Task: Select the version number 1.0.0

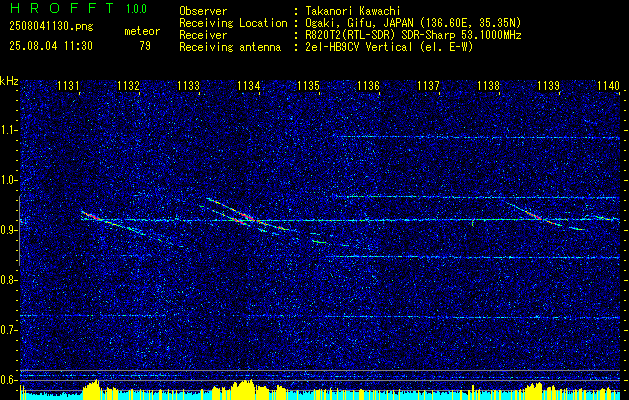Action: point(136,8)
